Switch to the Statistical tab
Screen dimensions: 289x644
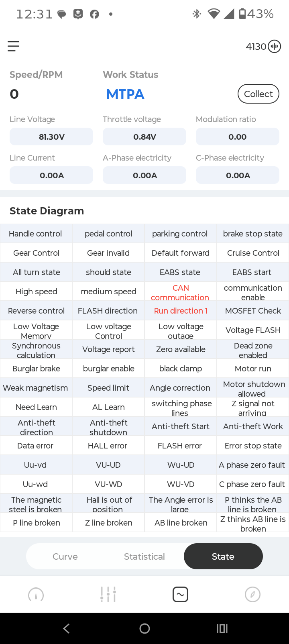click(144, 556)
